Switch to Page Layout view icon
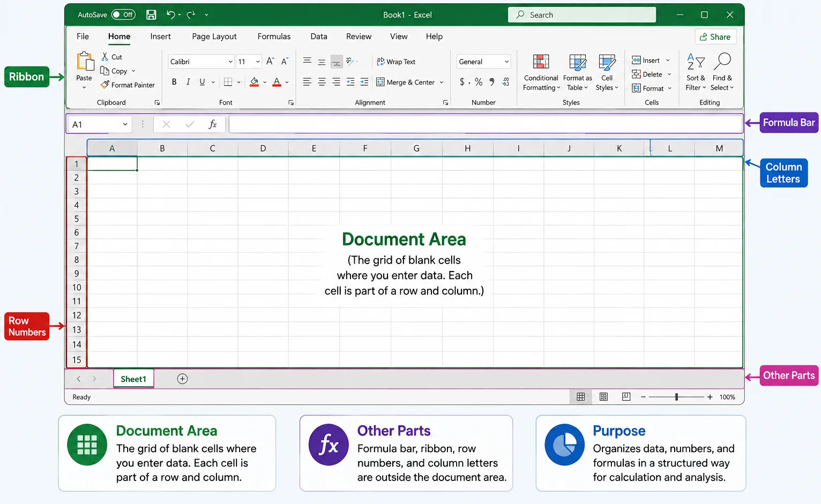 click(603, 397)
